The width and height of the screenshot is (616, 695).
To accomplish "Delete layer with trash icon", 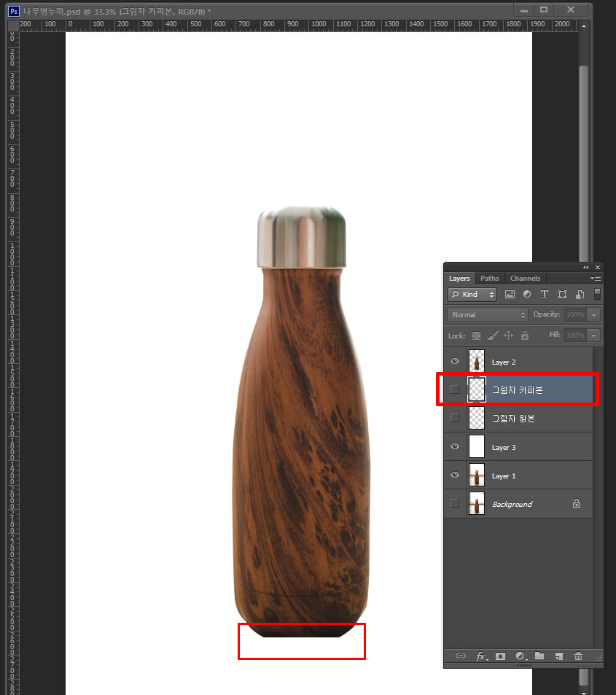I will tap(578, 656).
